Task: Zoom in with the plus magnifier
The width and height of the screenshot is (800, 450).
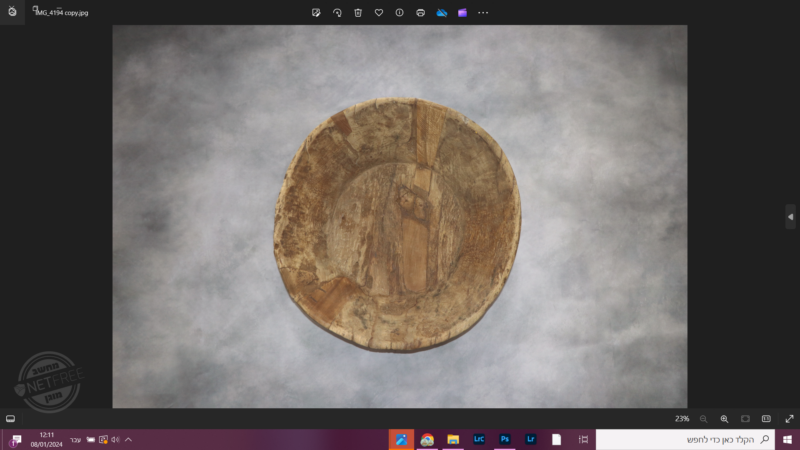Action: coord(724,419)
